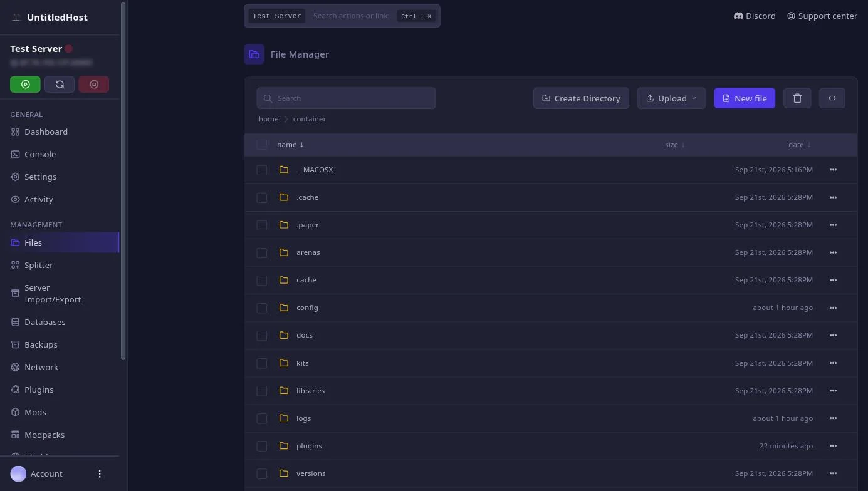
Task: Open the .cache folder icon
Action: (x=284, y=197)
